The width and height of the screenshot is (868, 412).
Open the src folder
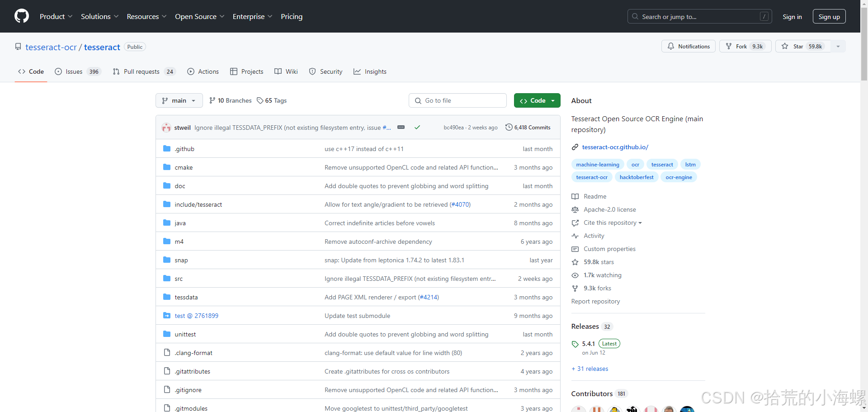179,279
